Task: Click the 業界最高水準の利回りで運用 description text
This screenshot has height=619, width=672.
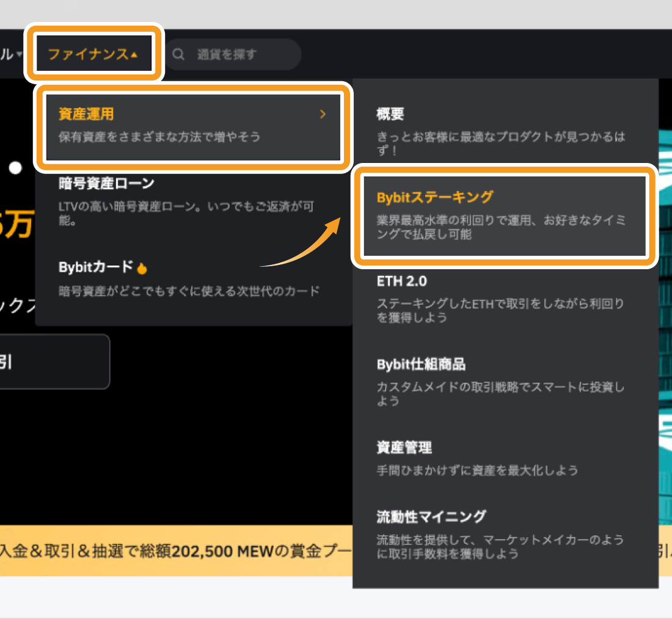Action: coord(500,227)
